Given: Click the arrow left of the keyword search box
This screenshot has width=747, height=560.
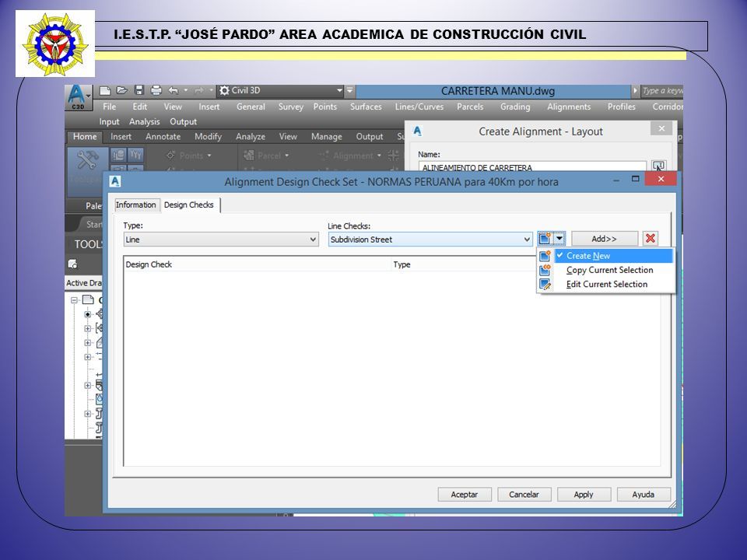Looking at the screenshot, I should [x=635, y=90].
